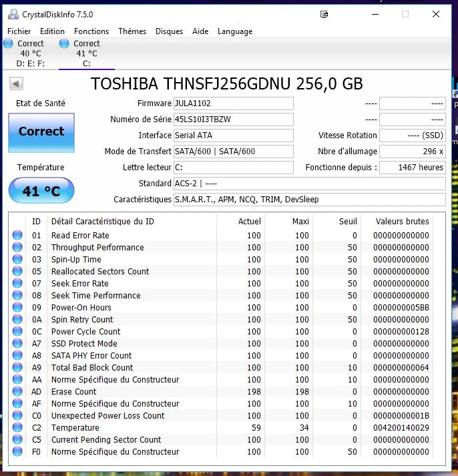Click the Maxi column header
This screenshot has height=476, width=458.
300,221
